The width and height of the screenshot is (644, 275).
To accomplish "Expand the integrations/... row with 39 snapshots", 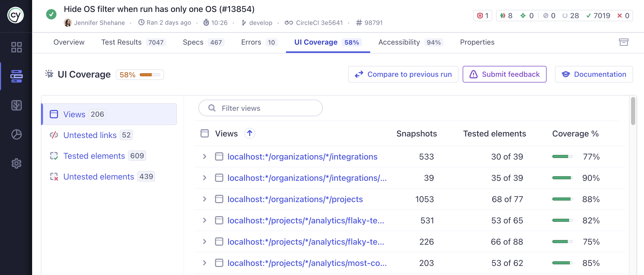I will point(204,178).
